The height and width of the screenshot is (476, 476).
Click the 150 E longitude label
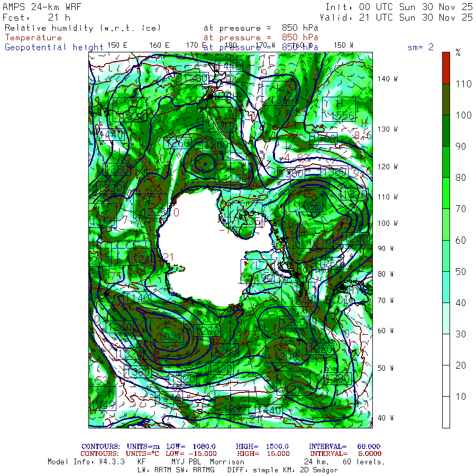click(x=117, y=45)
